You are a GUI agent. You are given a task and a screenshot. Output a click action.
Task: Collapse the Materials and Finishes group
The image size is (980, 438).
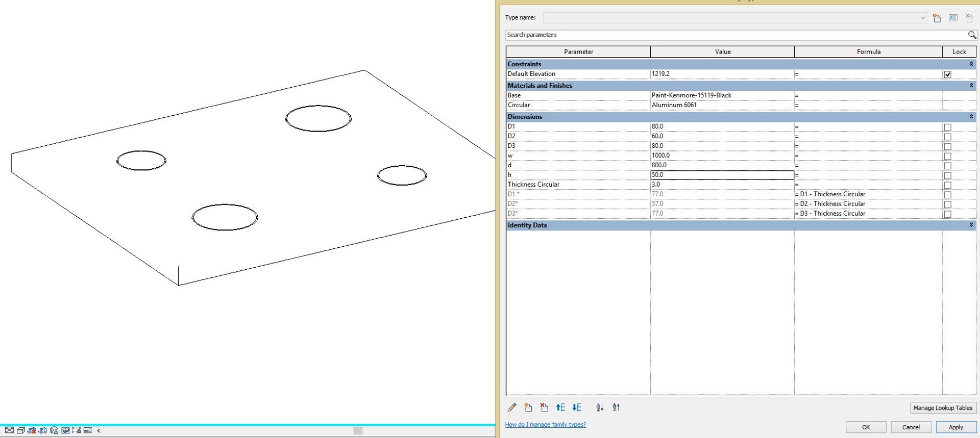pyautogui.click(x=971, y=85)
